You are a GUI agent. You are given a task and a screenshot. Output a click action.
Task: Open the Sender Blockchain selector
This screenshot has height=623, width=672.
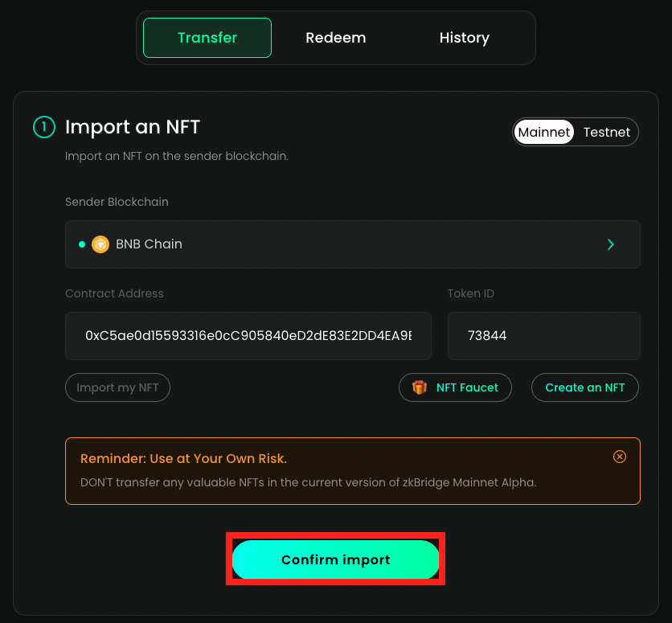(352, 244)
